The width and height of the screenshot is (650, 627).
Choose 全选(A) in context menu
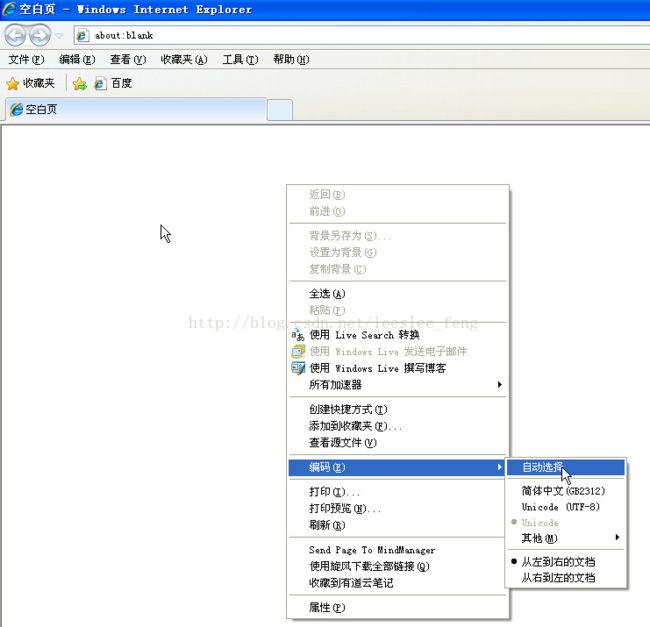[x=398, y=294]
